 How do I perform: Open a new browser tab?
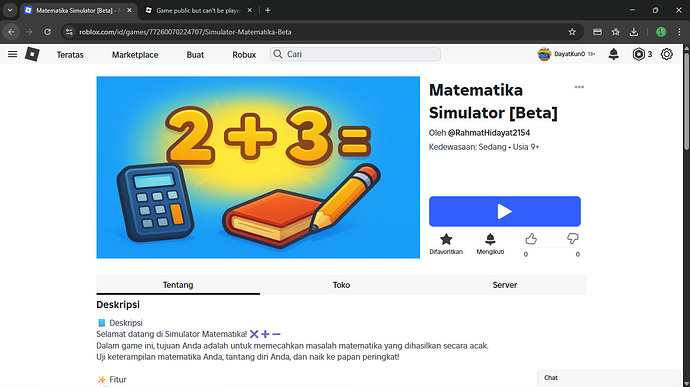point(268,10)
